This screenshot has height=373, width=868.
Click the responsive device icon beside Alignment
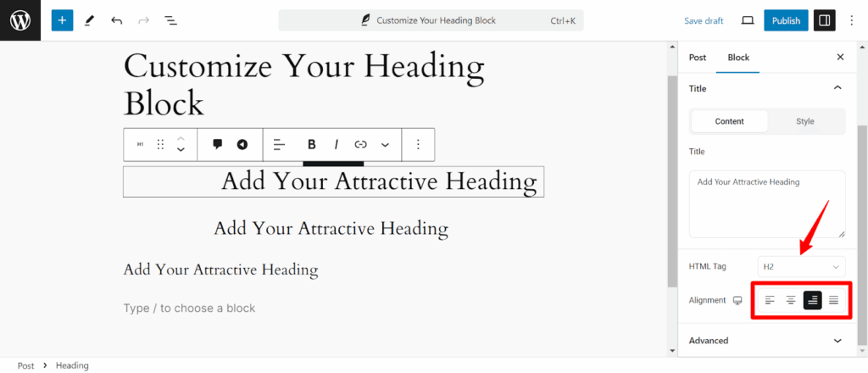coord(737,300)
